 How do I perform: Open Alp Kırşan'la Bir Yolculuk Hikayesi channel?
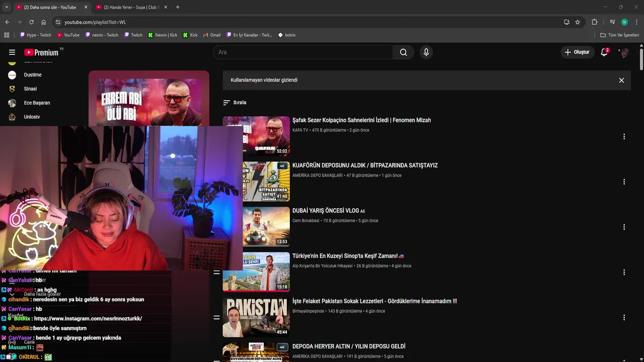(x=323, y=266)
